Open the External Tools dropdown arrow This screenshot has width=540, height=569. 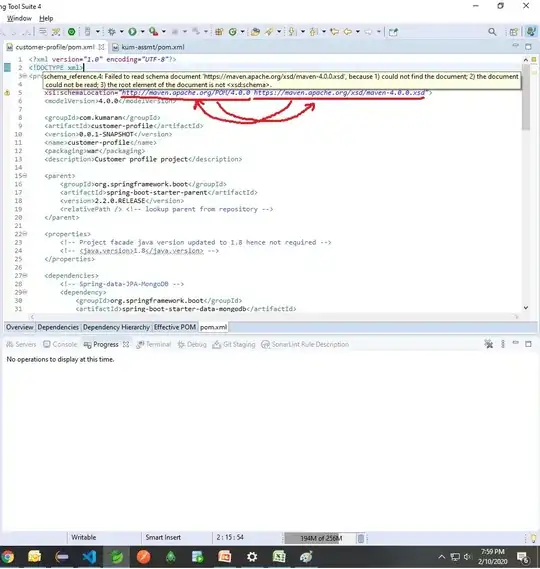[164, 32]
